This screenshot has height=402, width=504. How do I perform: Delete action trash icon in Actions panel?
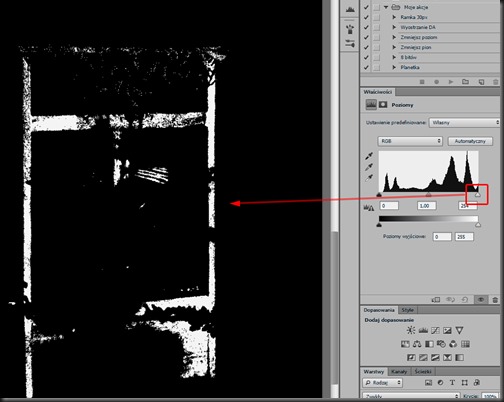(x=495, y=82)
